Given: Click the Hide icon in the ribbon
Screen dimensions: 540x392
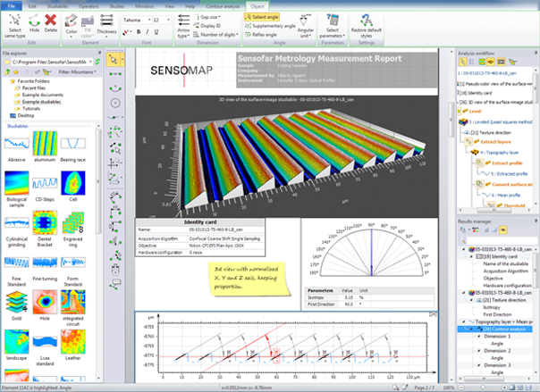Looking at the screenshot, I should 34,21.
